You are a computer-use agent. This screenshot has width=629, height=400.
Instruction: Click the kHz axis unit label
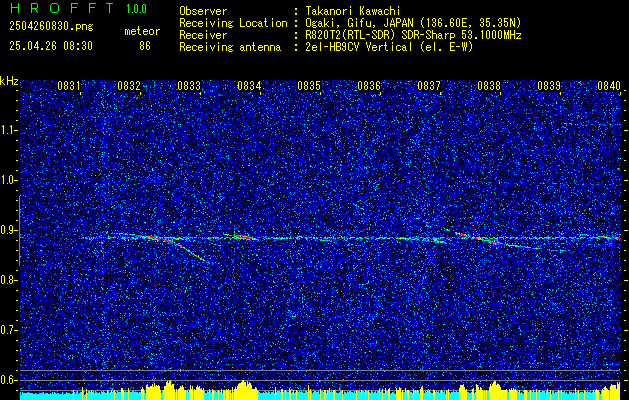pyautogui.click(x=9, y=81)
